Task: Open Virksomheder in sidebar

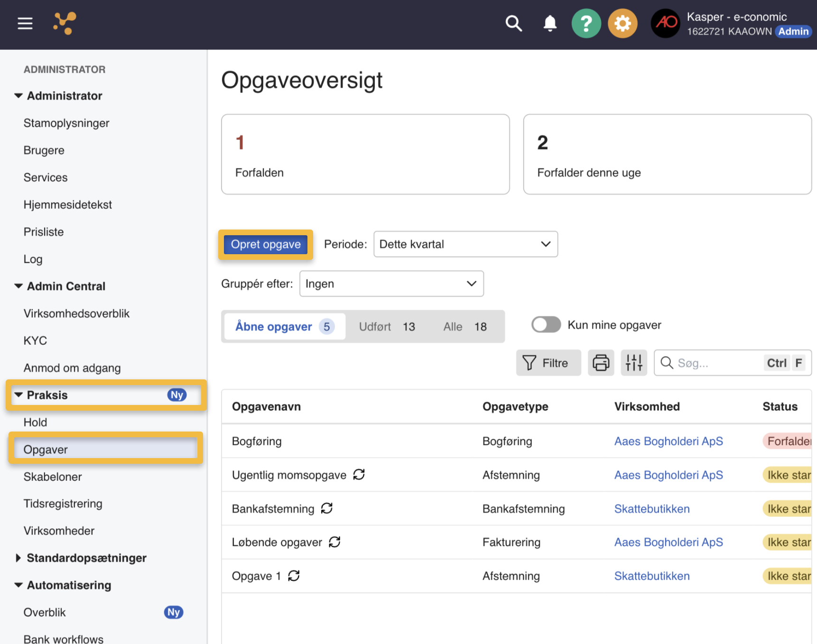Action: tap(59, 531)
